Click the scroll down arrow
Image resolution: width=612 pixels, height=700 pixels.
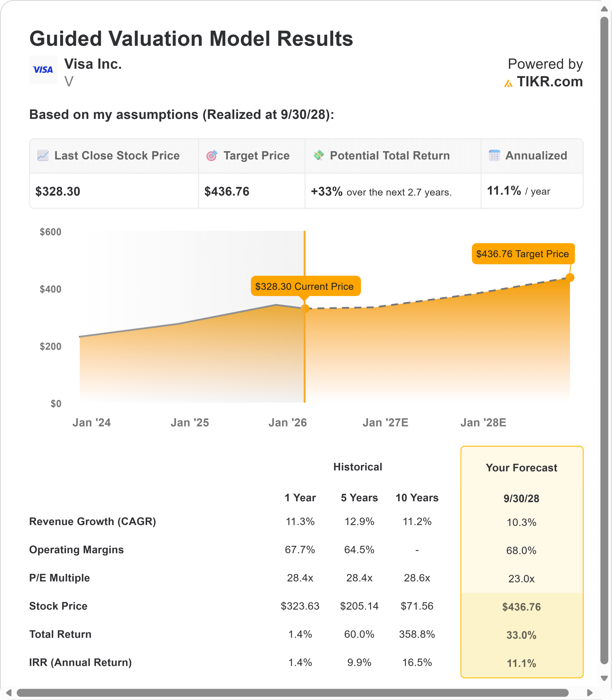(604, 678)
